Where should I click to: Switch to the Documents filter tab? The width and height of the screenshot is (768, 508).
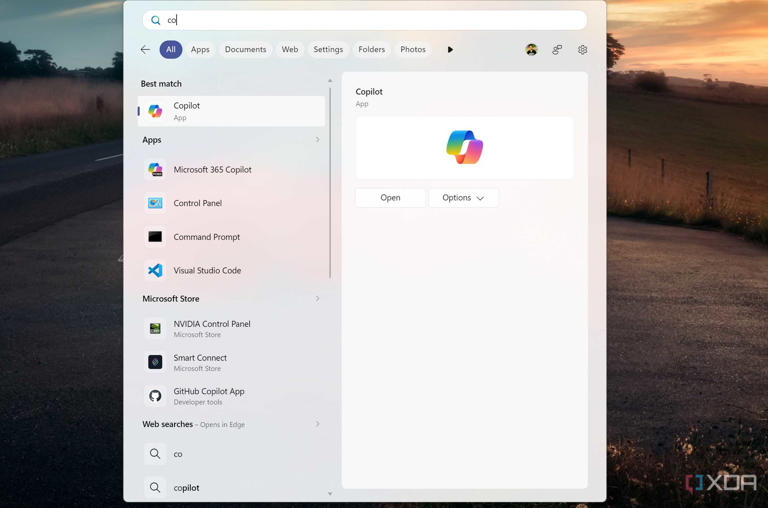[x=245, y=49]
